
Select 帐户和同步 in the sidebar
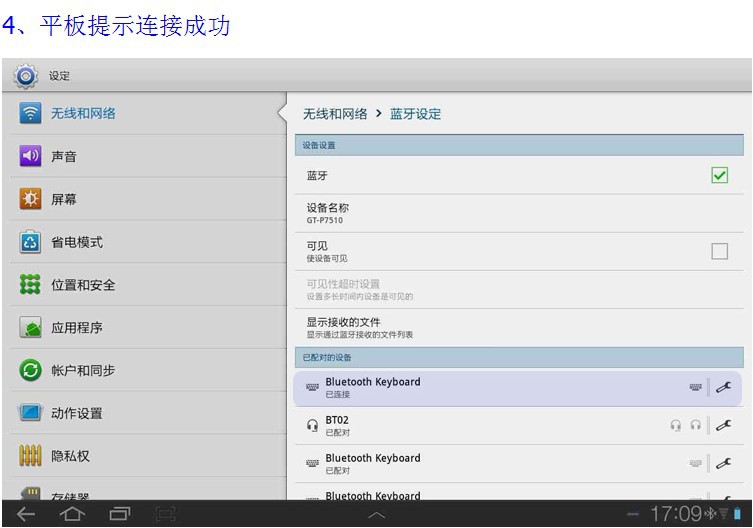click(148, 370)
